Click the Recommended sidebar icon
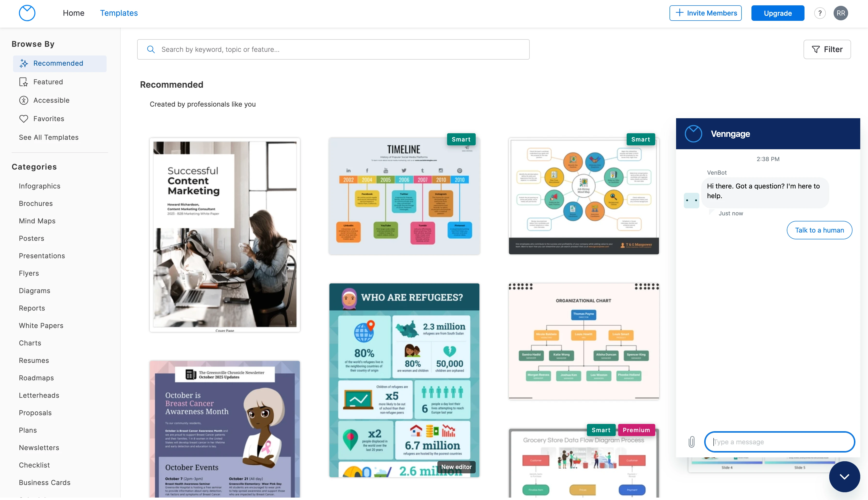The height and width of the screenshot is (500, 868). [23, 63]
